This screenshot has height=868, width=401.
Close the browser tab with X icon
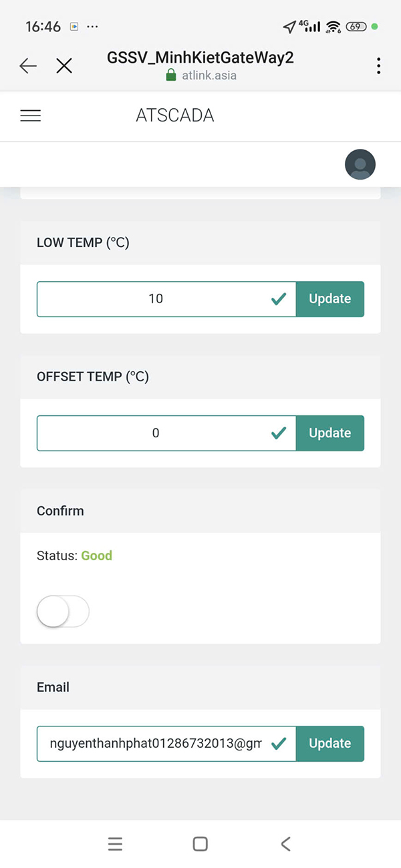point(64,65)
